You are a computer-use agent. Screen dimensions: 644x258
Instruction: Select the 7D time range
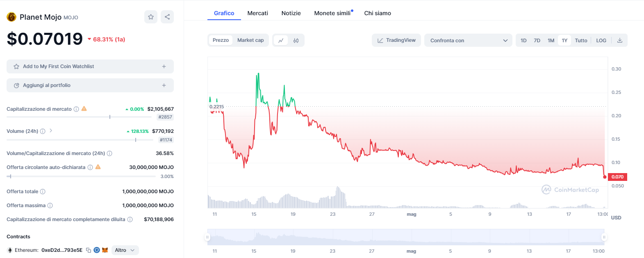(537, 41)
